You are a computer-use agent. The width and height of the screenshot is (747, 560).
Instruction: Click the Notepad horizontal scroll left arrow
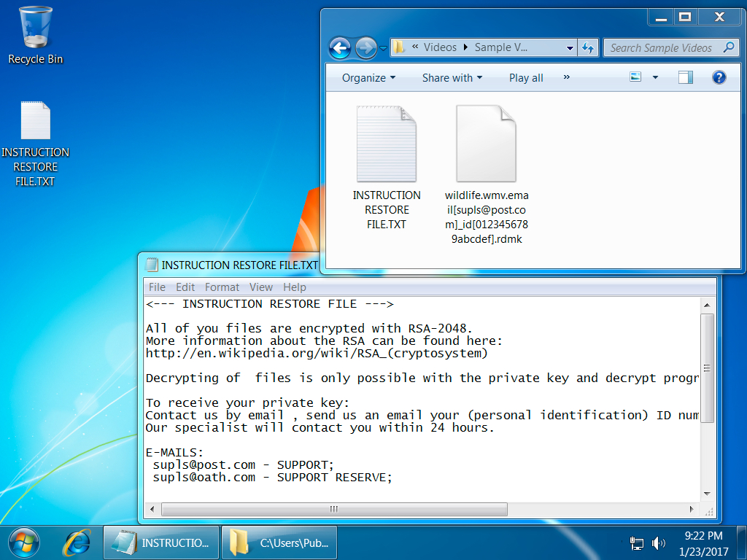pyautogui.click(x=152, y=509)
